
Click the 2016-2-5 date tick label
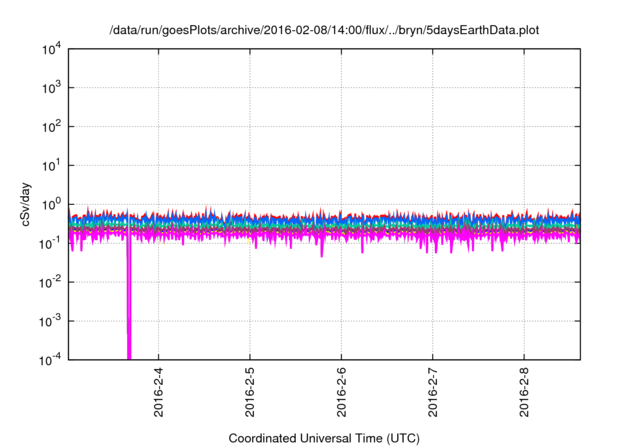(x=250, y=392)
